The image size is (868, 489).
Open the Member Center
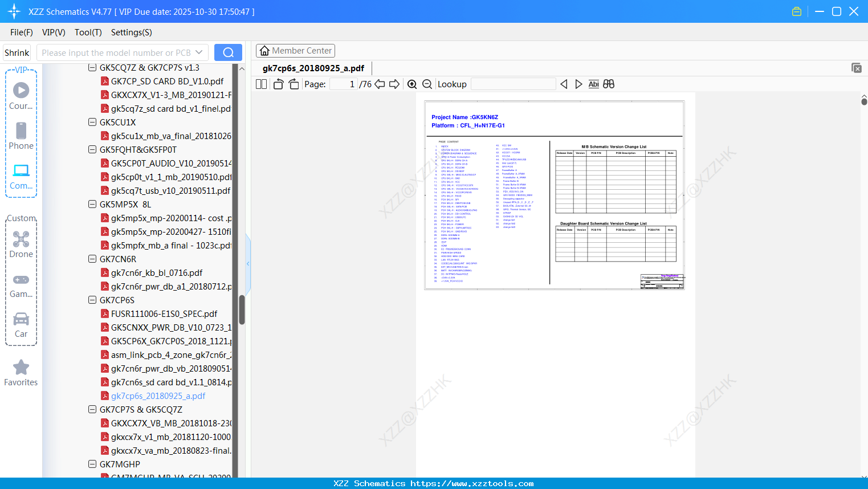(x=295, y=51)
